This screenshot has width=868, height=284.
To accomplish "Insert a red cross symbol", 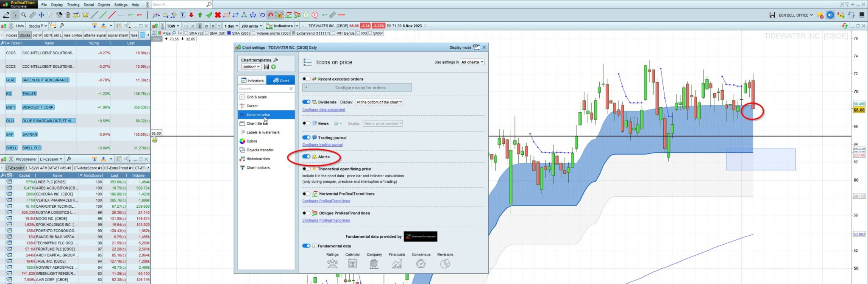I will [x=217, y=15].
